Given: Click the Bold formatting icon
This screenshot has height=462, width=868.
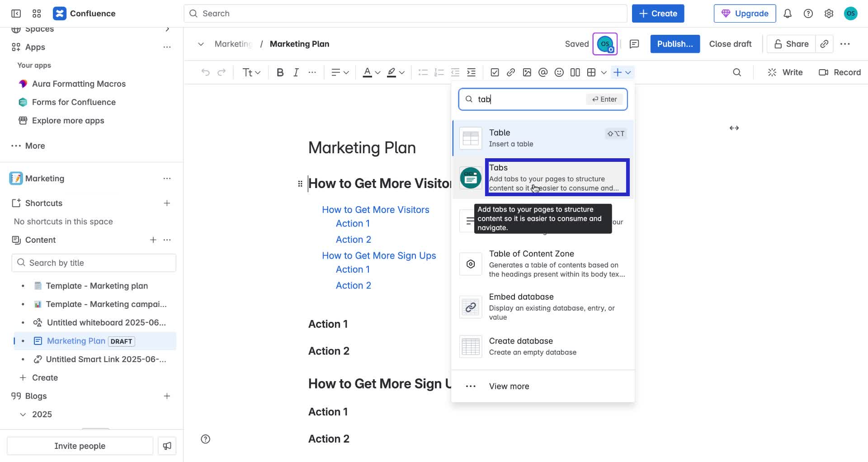Looking at the screenshot, I should 280,72.
